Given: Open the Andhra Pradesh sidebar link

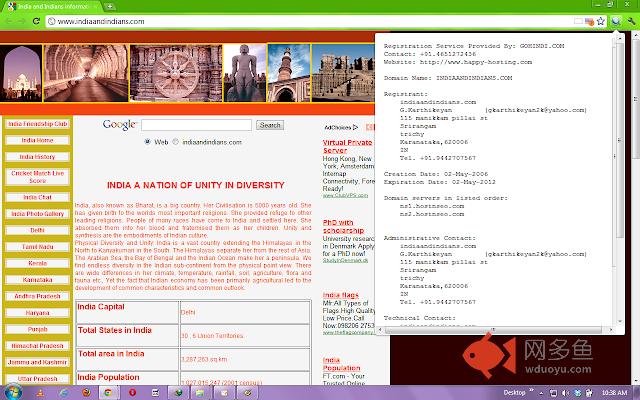Looking at the screenshot, I should (x=38, y=296).
